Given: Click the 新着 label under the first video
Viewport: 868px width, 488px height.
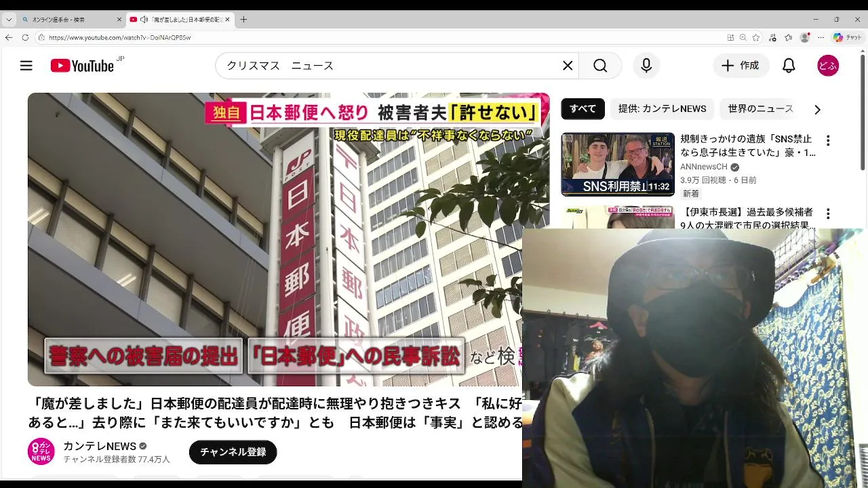Looking at the screenshot, I should tap(690, 194).
